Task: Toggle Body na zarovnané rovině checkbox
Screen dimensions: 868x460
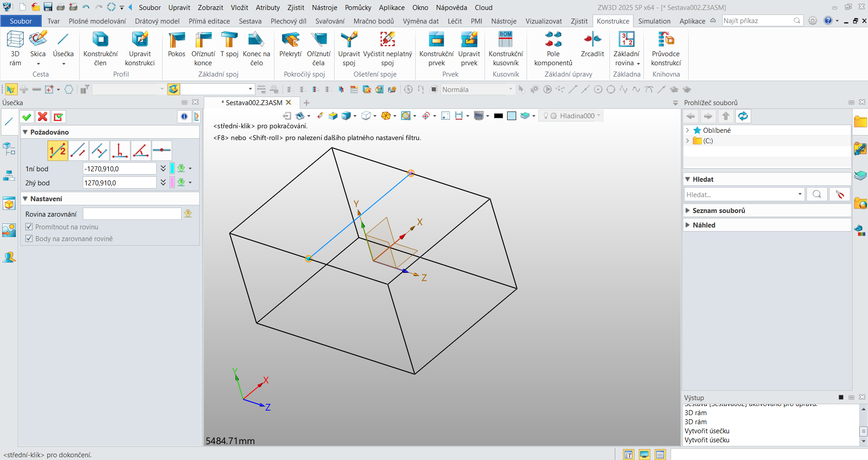Action: 29,238
